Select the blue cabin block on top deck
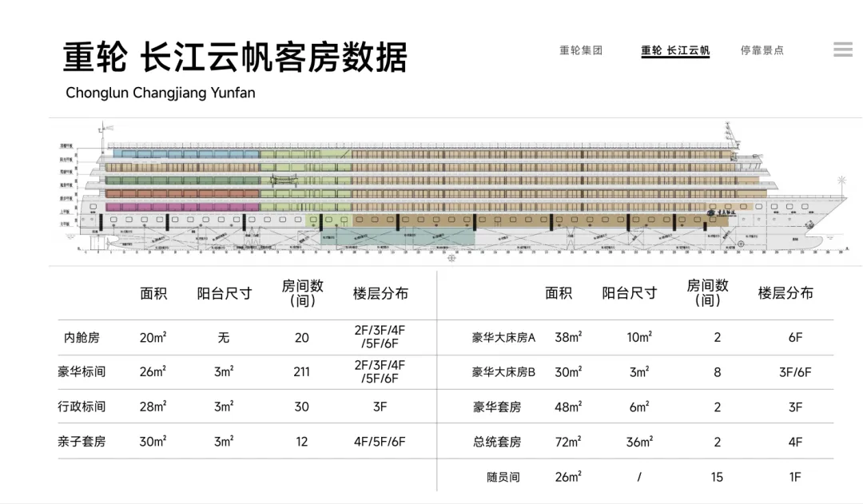Image resolution: width=863 pixels, height=504 pixels. [x=185, y=153]
